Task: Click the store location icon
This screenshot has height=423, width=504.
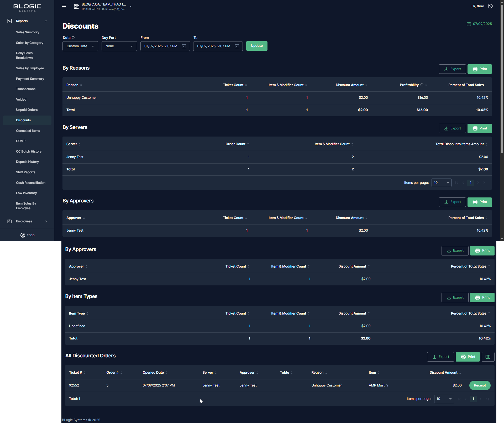Action: (76, 7)
